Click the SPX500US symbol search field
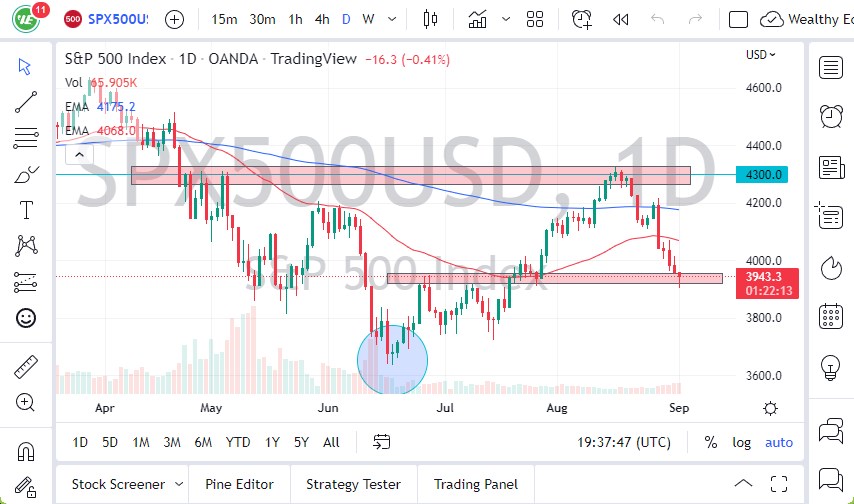This screenshot has width=854, height=504. click(118, 19)
